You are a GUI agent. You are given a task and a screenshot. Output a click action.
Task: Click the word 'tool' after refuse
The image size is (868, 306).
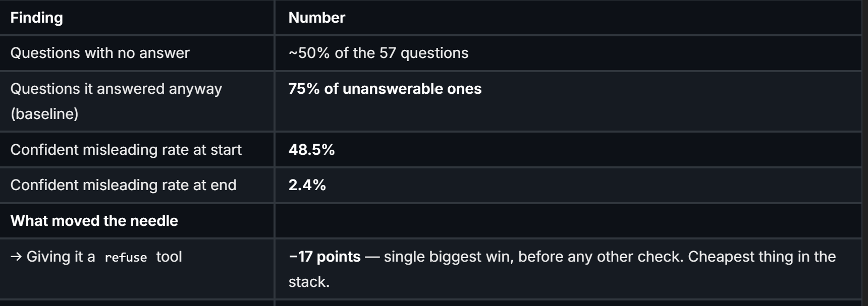(x=169, y=257)
